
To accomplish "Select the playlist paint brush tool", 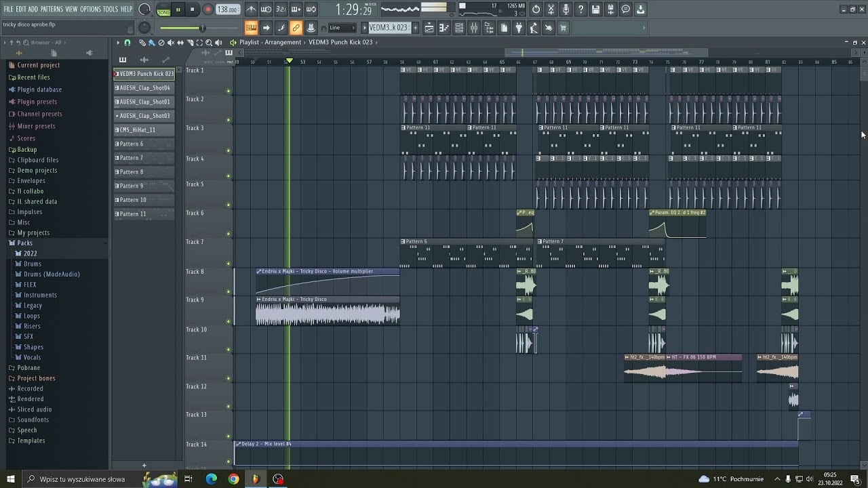I will [151, 43].
